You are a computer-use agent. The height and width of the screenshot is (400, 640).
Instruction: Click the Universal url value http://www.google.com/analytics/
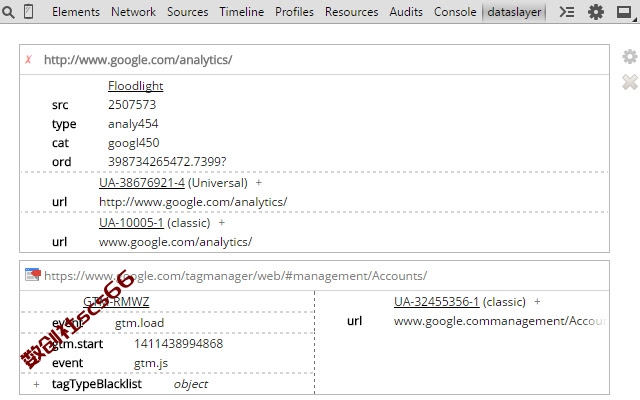(193, 202)
